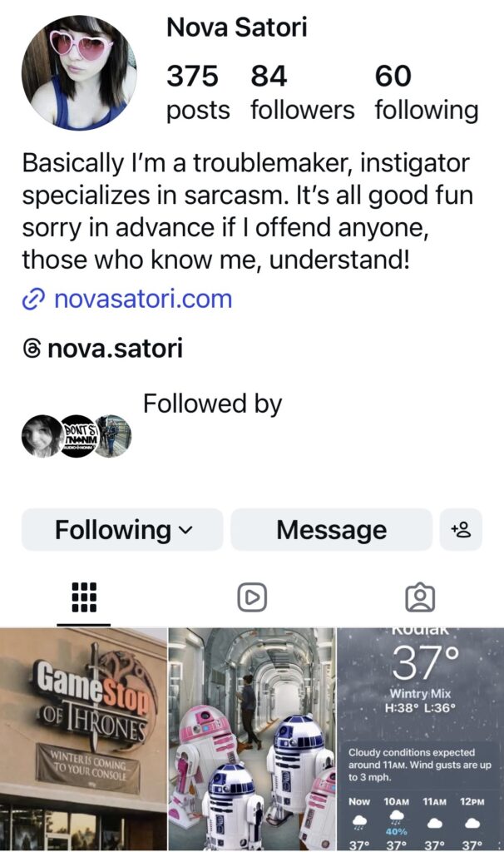Viewport: 504px width, 852px height.
Task: Open the R2-D2 droids post
Action: [251, 739]
